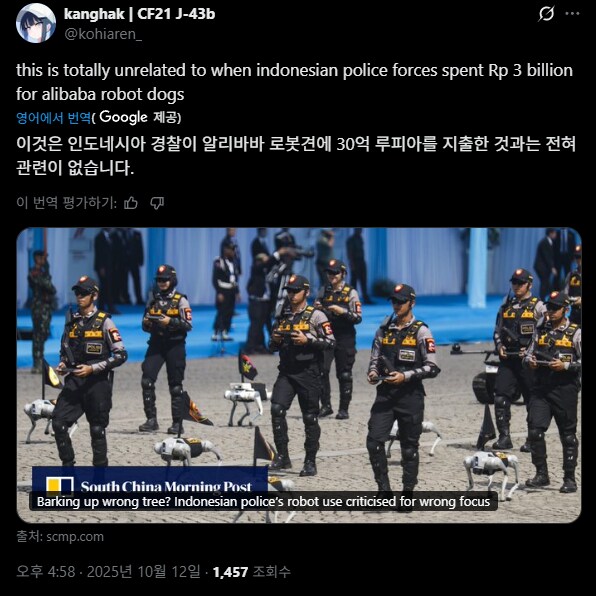596x596 pixels.
Task: Open the Grok explain icon
Action: pyautogui.click(x=546, y=14)
